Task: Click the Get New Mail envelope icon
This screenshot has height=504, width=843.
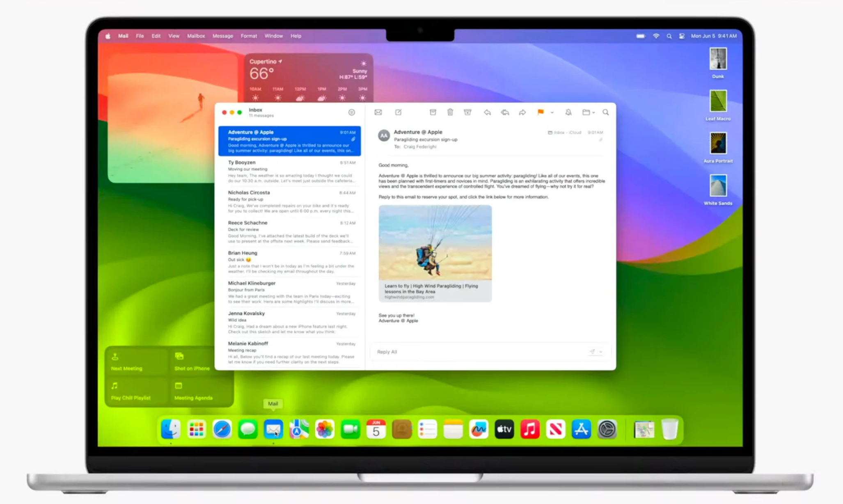Action: click(x=378, y=112)
